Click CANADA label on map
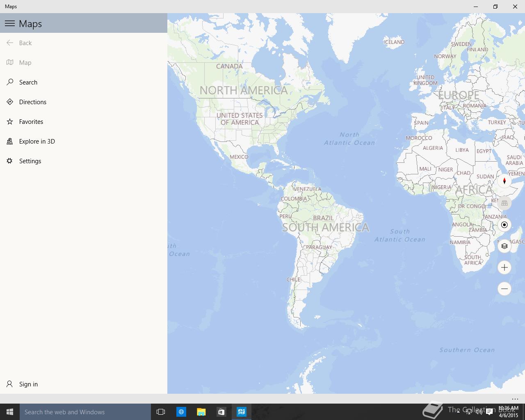 click(x=229, y=66)
